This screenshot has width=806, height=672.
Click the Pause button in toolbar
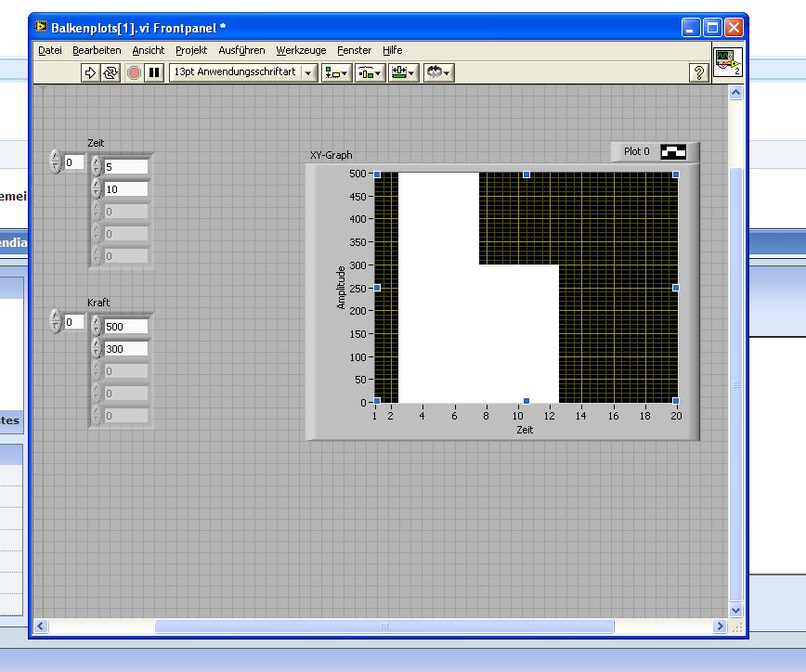point(154,72)
